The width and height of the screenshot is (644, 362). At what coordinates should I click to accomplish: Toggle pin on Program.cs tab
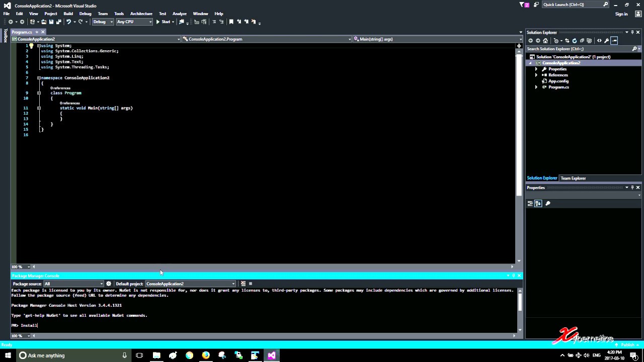(x=37, y=32)
